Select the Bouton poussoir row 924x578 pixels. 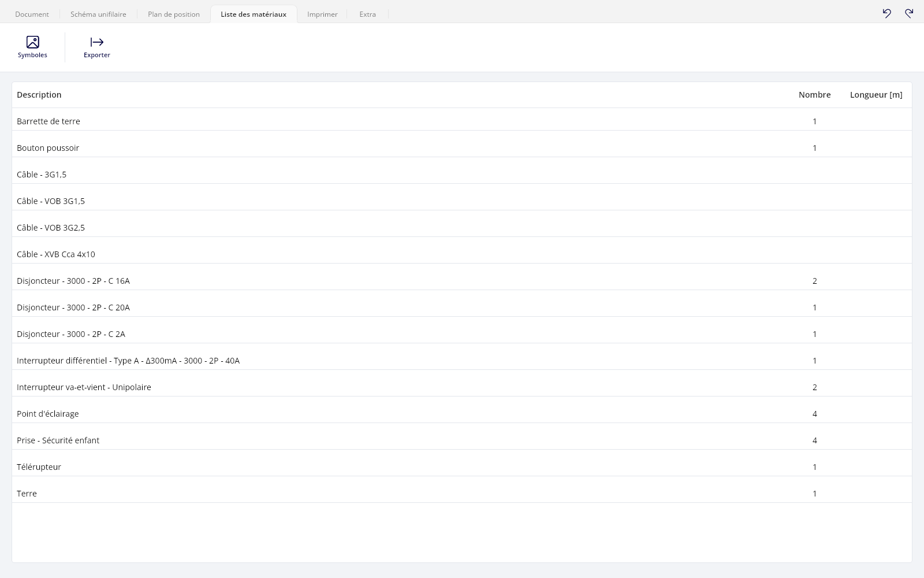[462, 144]
